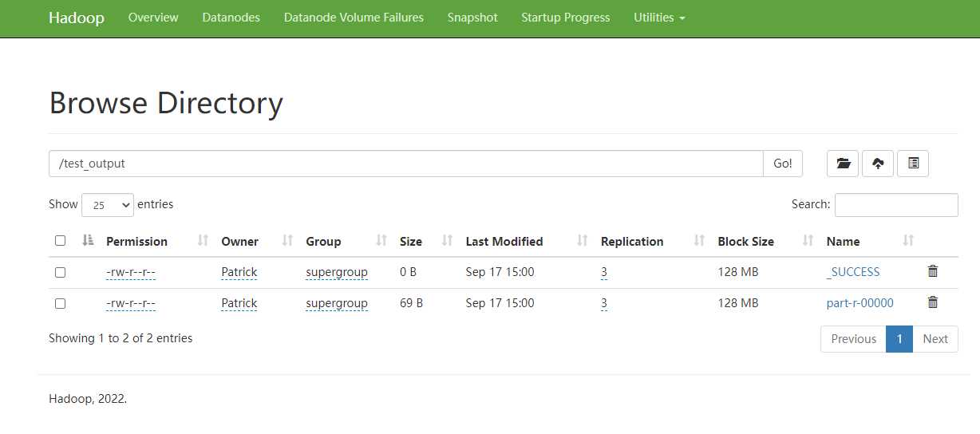Open the create directory folder icon
The image size is (980, 434).
(x=843, y=164)
